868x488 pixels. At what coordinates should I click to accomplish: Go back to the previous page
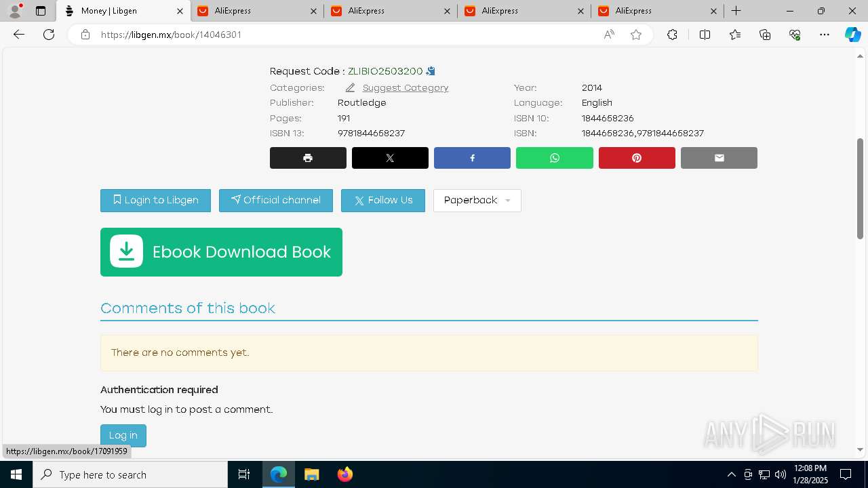click(x=19, y=35)
